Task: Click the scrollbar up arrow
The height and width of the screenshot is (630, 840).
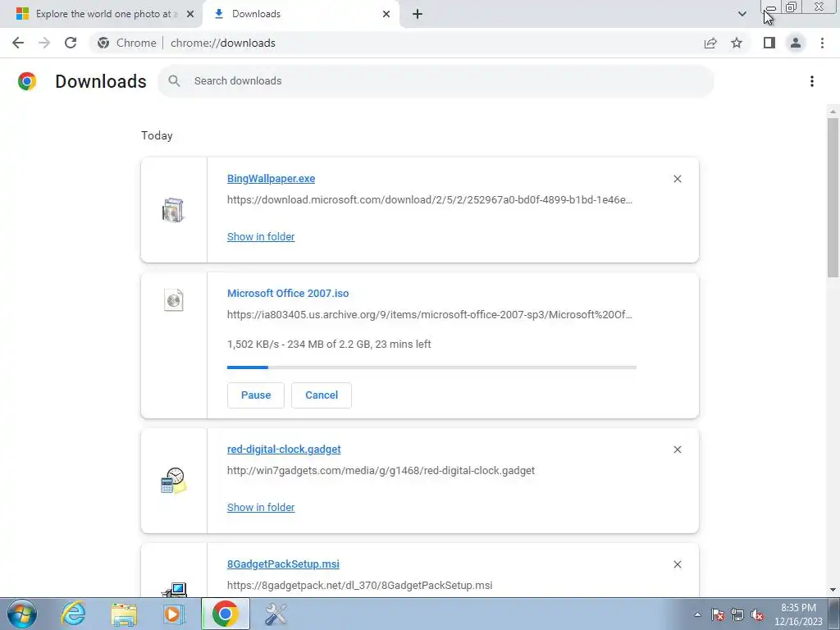Action: 833,112
